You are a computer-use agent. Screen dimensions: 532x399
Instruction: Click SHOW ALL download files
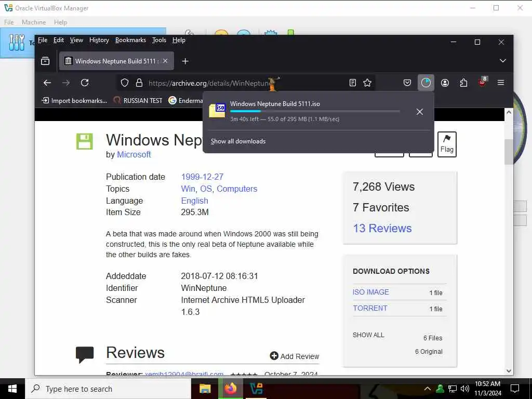coord(368,335)
